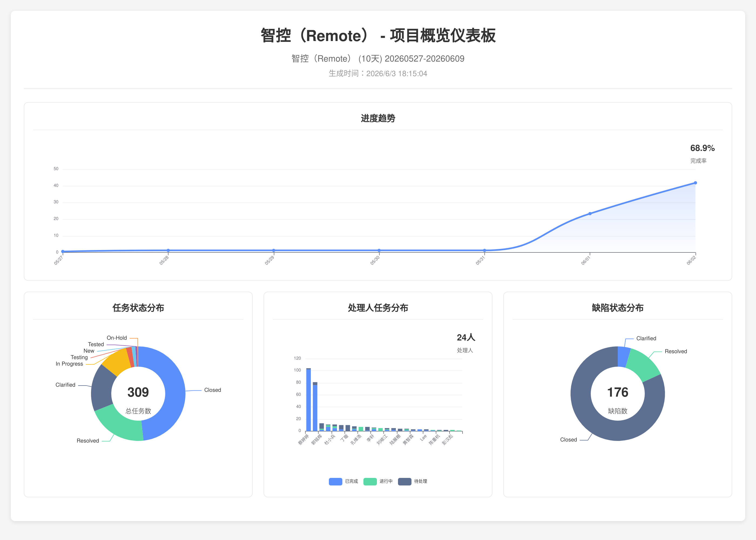The height and width of the screenshot is (540, 756).
Task: Click the 05/28 data point on trend line
Action: [168, 250]
